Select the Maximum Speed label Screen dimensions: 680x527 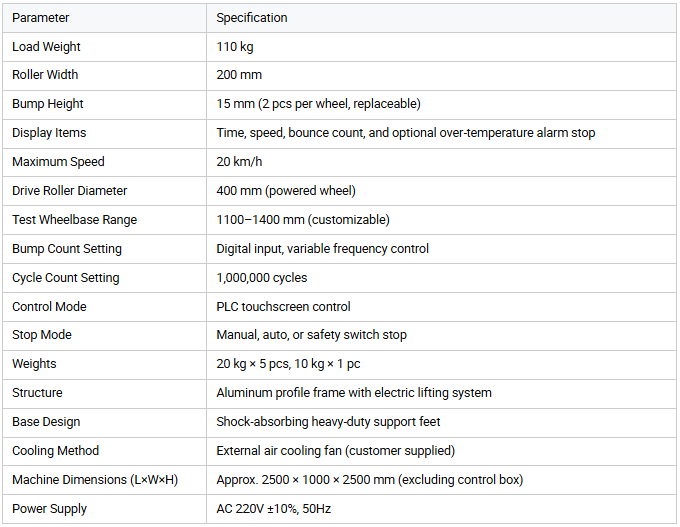click(58, 162)
